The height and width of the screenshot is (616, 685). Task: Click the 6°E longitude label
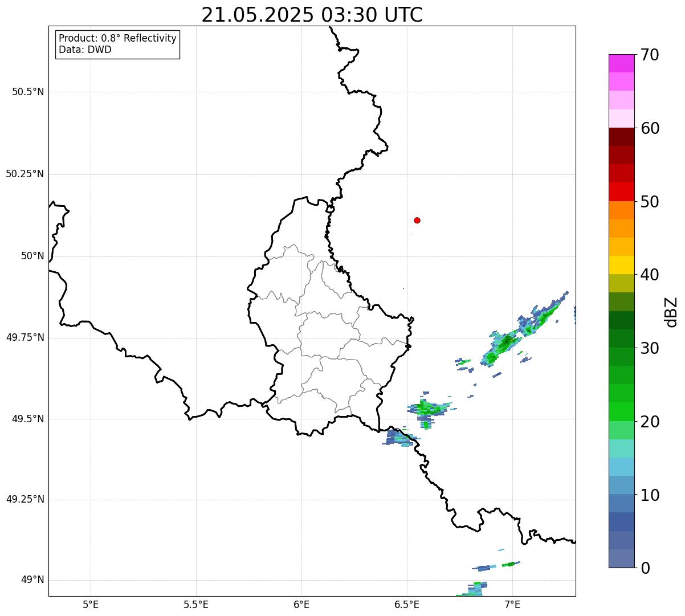tap(301, 604)
